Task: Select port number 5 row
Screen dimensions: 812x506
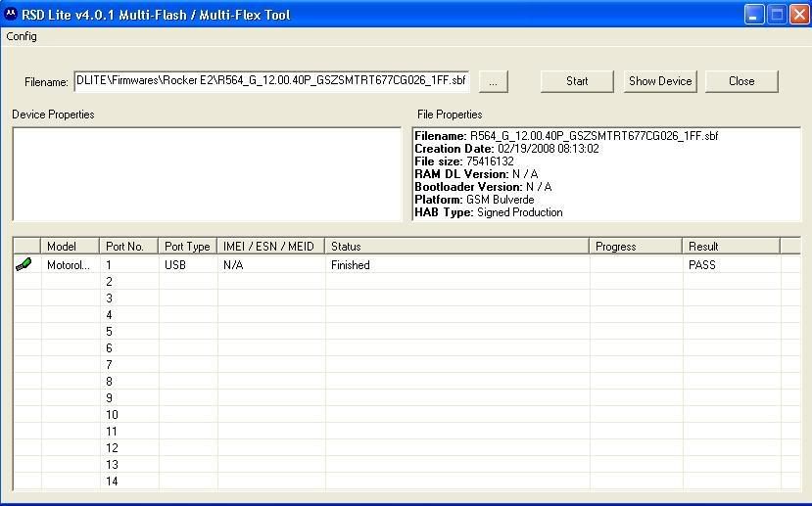Action: pos(406,331)
